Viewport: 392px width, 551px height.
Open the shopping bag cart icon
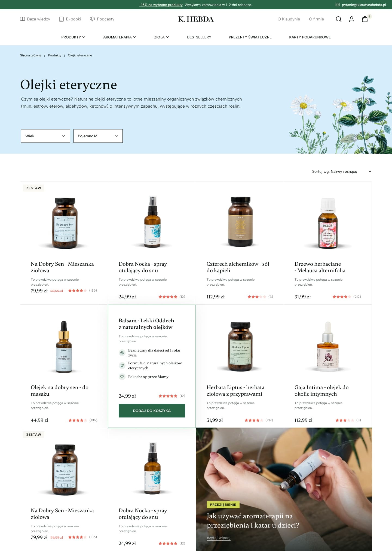(x=365, y=19)
